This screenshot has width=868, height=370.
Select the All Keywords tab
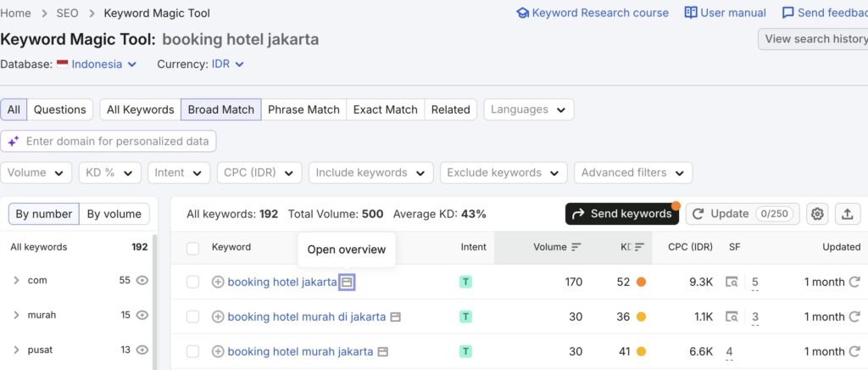click(141, 109)
